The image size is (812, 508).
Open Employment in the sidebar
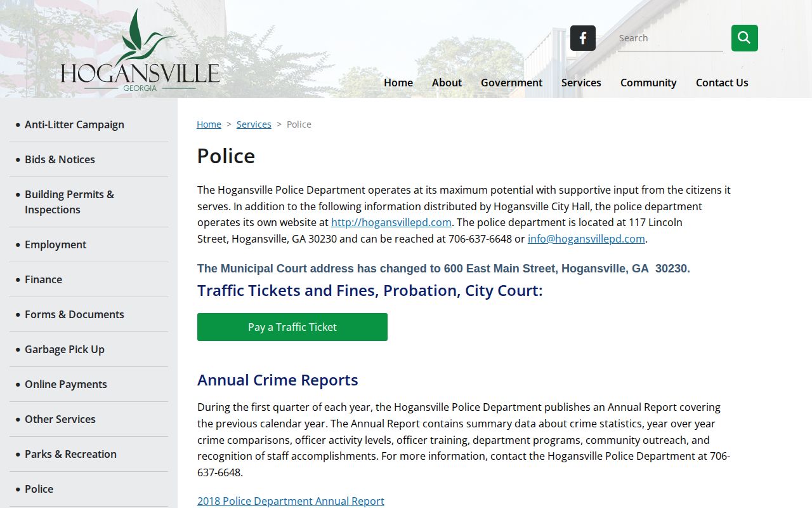(x=55, y=244)
